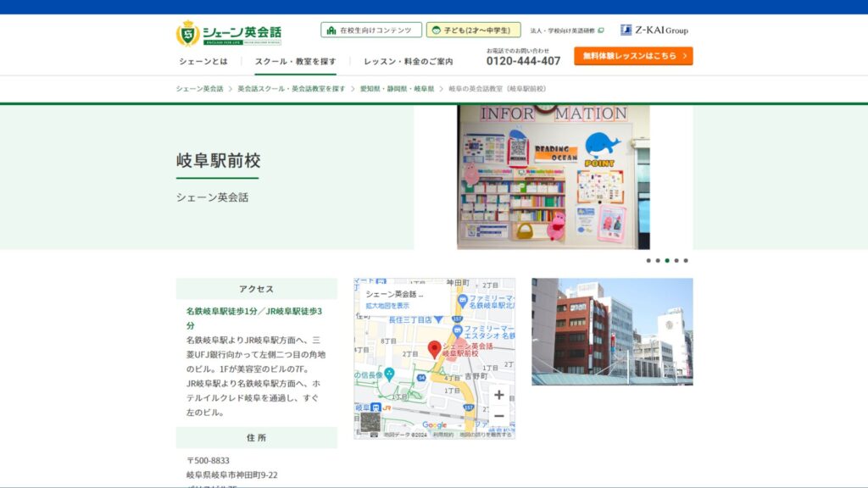Go to シェーン英会話 breadcrumb link
Viewport: 868px width, 488px height.
pyautogui.click(x=200, y=88)
